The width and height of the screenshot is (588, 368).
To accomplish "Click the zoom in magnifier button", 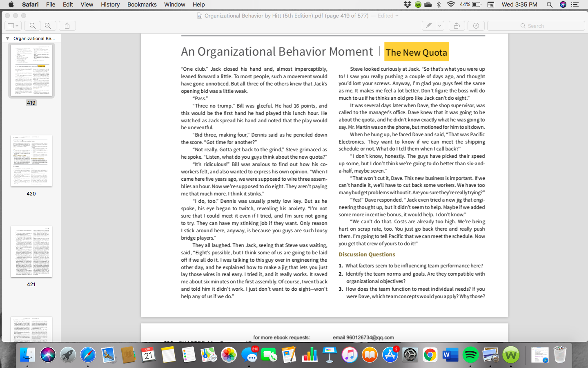I will 48,26.
